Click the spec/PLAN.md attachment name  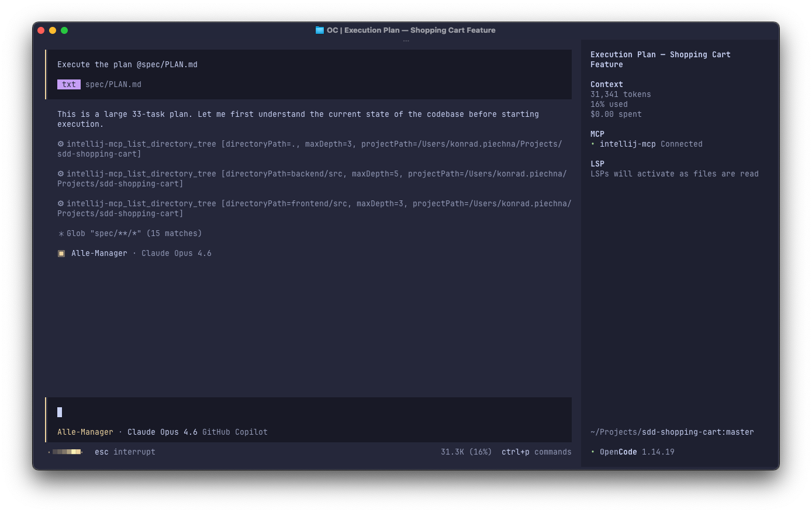tap(113, 84)
